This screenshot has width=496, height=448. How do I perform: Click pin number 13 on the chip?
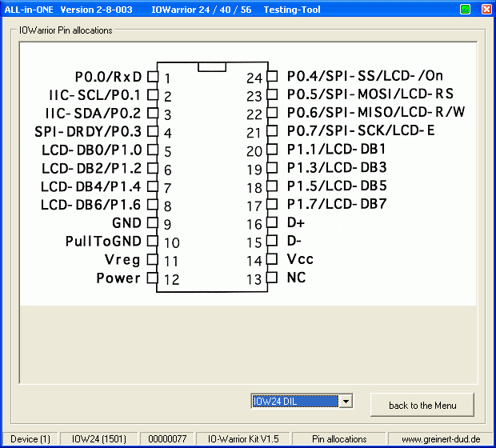tap(254, 279)
